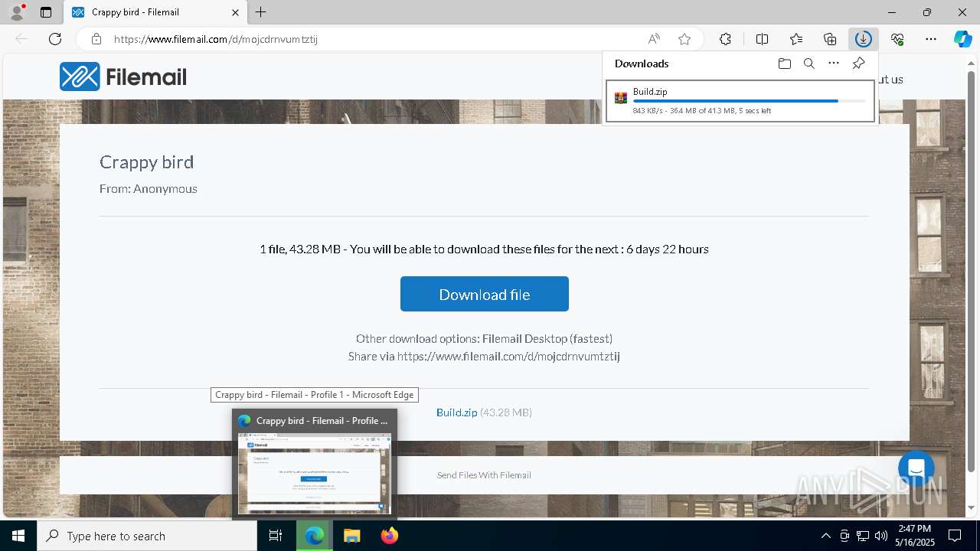Image resolution: width=980 pixels, height=551 pixels.
Task: Open the Build.zip file link
Action: coord(457,412)
